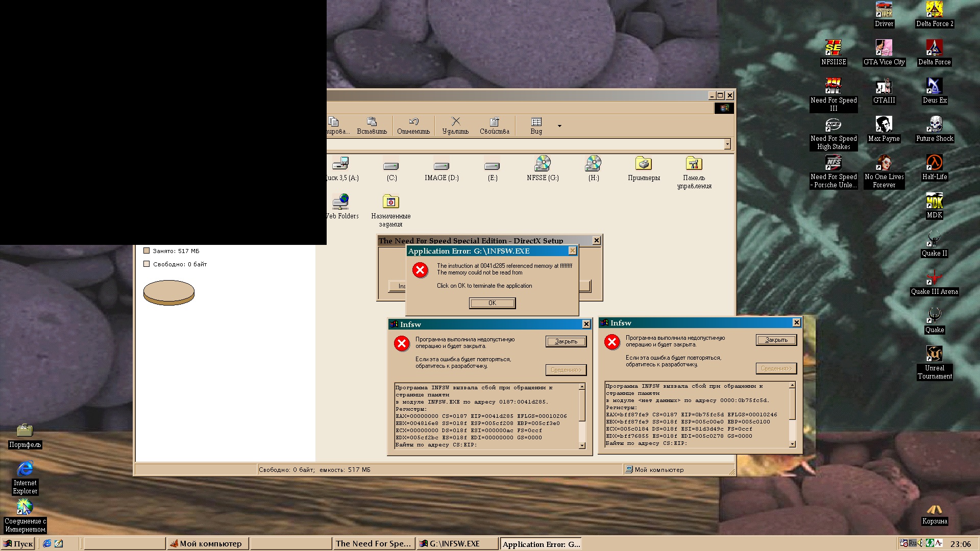Open the GTA Vice City desktop shortcut

[884, 48]
